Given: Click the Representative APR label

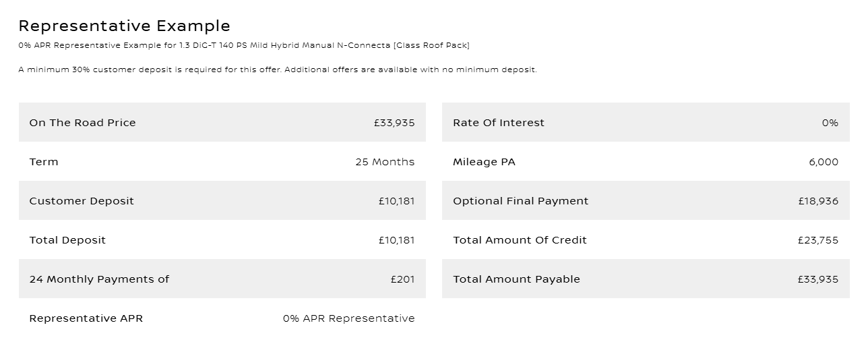Looking at the screenshot, I should 86,318.
